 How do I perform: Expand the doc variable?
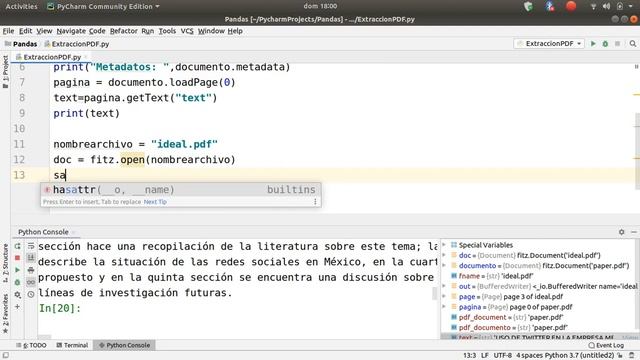(444, 255)
